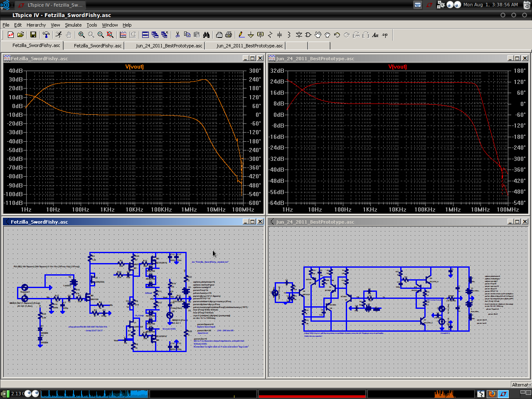Click the Undo arrow icon

(x=337, y=35)
